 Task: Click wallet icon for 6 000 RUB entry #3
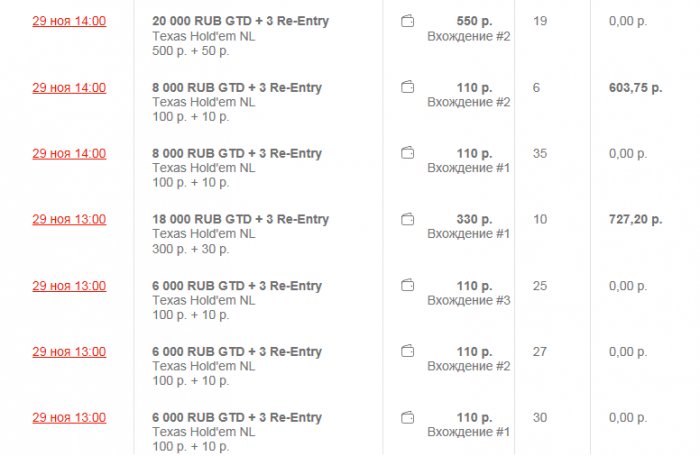point(407,285)
